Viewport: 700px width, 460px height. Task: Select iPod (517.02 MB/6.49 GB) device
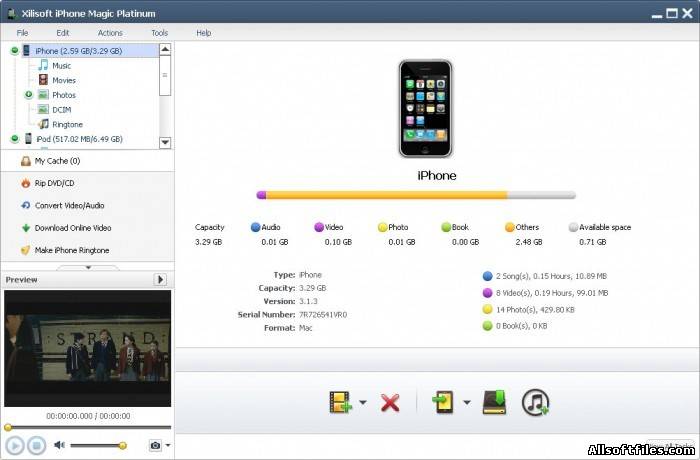[x=79, y=139]
